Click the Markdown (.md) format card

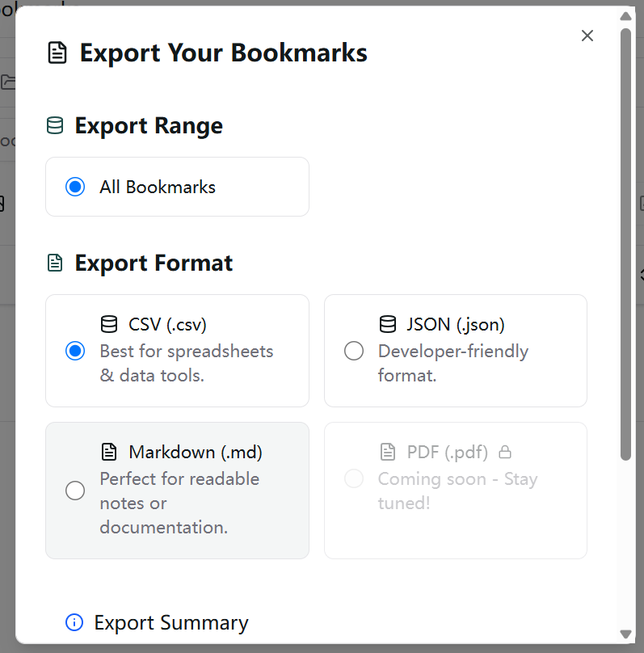pyautogui.click(x=177, y=490)
